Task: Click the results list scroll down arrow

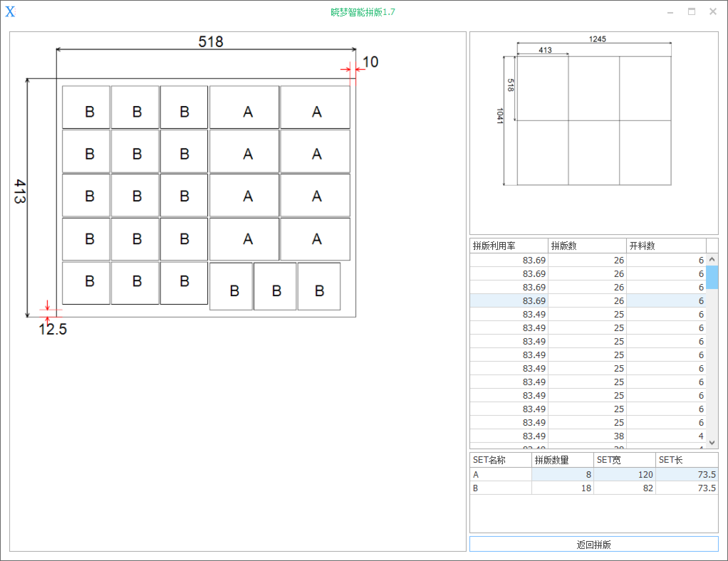Action: pyautogui.click(x=712, y=443)
